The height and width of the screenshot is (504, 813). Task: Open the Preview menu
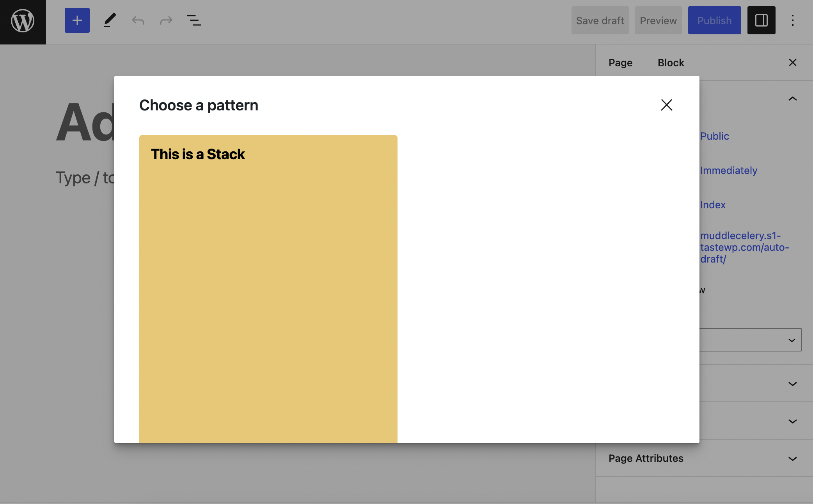(x=658, y=20)
